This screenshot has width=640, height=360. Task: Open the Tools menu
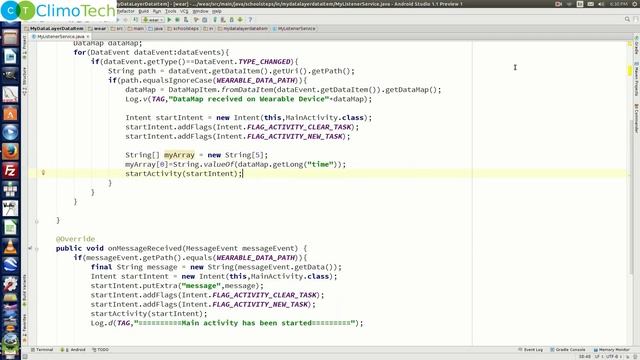tap(171, 11)
